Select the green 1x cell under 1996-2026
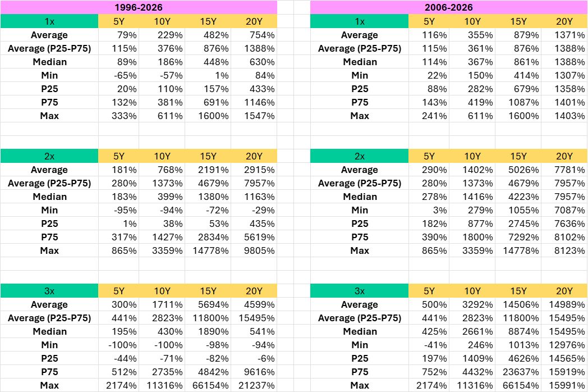 coord(49,21)
